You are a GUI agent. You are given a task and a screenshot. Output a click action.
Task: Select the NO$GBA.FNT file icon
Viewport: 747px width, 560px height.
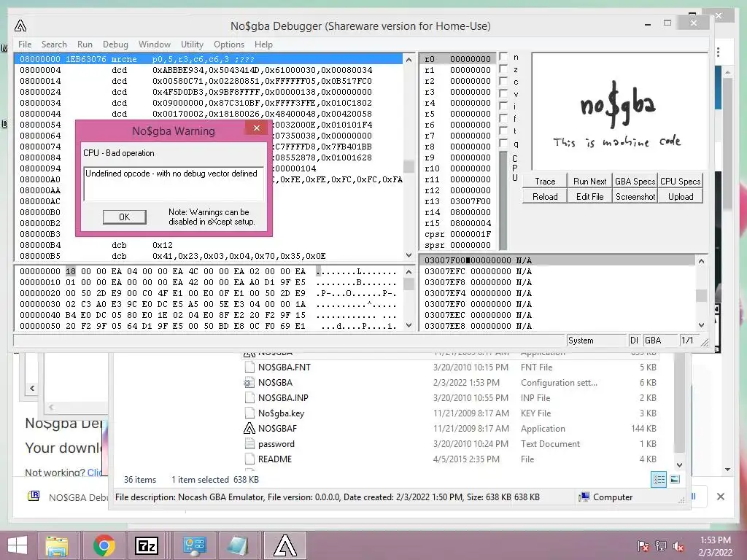point(249,367)
